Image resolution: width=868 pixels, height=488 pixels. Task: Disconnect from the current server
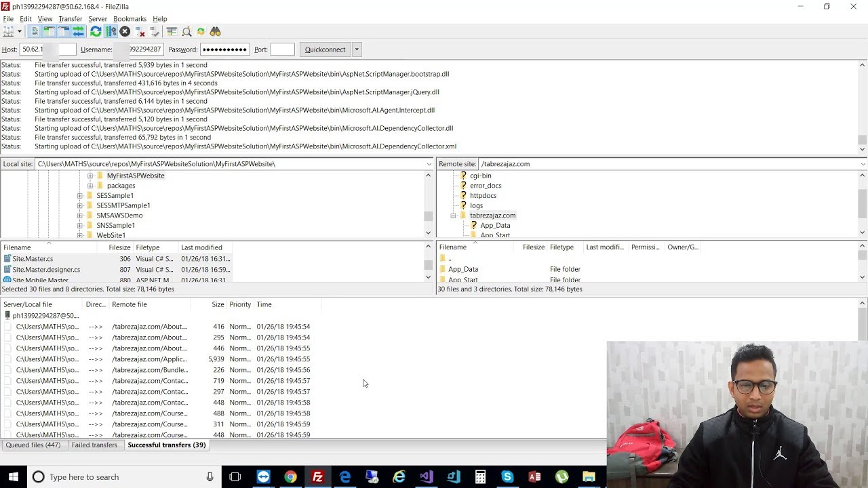coord(140,32)
